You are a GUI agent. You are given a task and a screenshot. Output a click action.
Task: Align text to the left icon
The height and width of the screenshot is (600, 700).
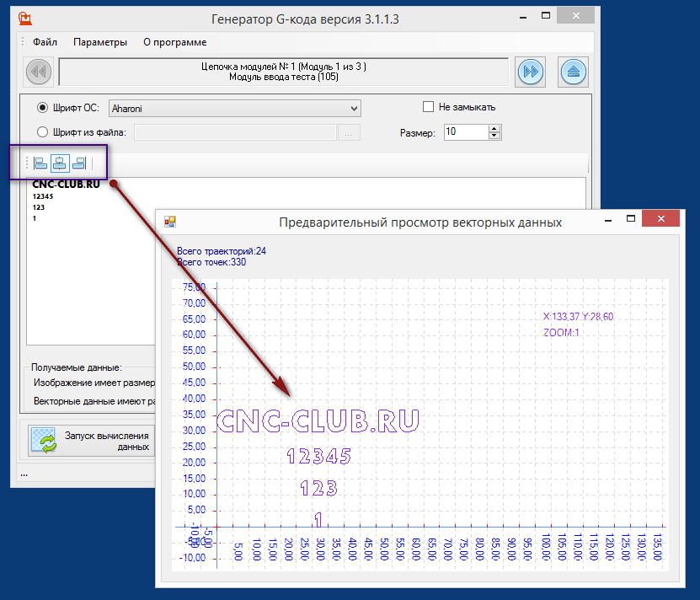pos(40,163)
